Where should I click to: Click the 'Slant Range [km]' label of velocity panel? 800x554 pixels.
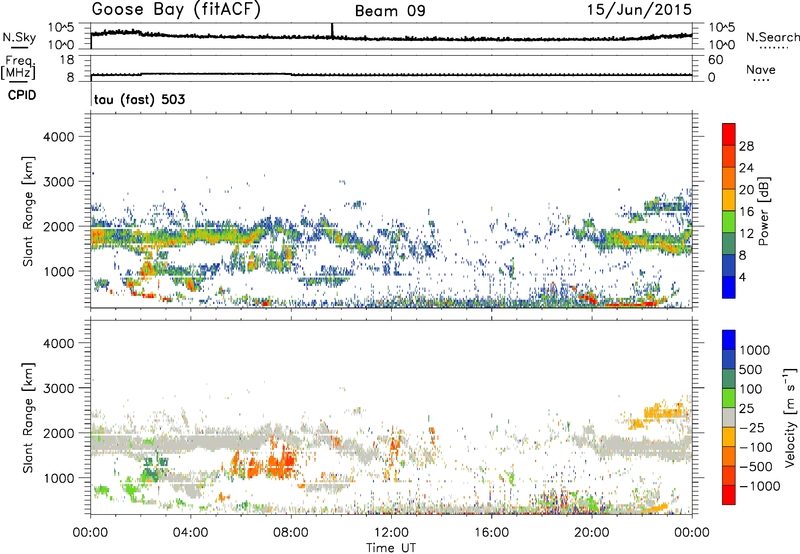(x=28, y=417)
